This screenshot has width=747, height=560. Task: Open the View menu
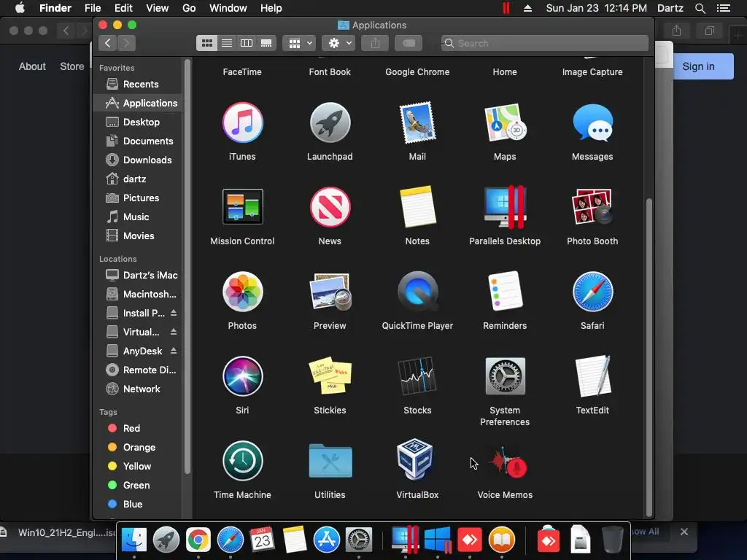tap(158, 8)
